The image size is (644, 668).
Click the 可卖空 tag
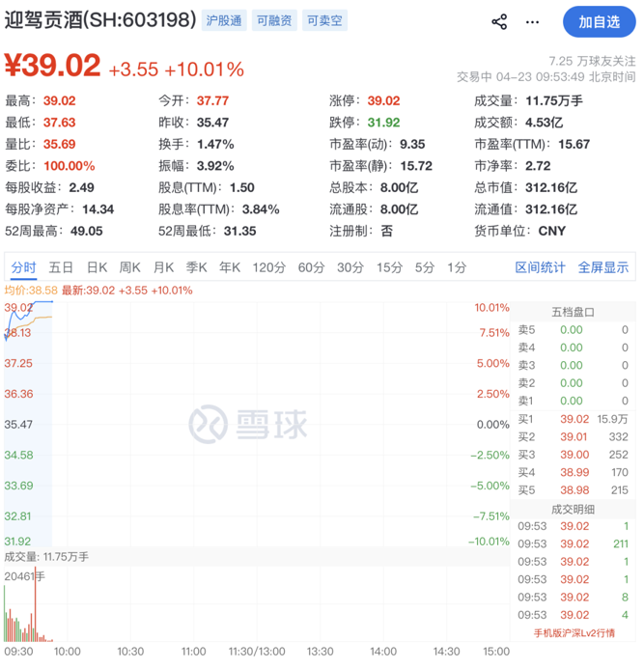[324, 20]
